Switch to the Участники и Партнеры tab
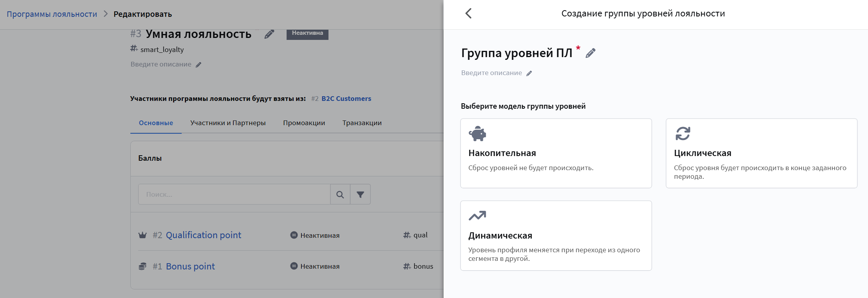This screenshot has width=868, height=298. (x=228, y=123)
